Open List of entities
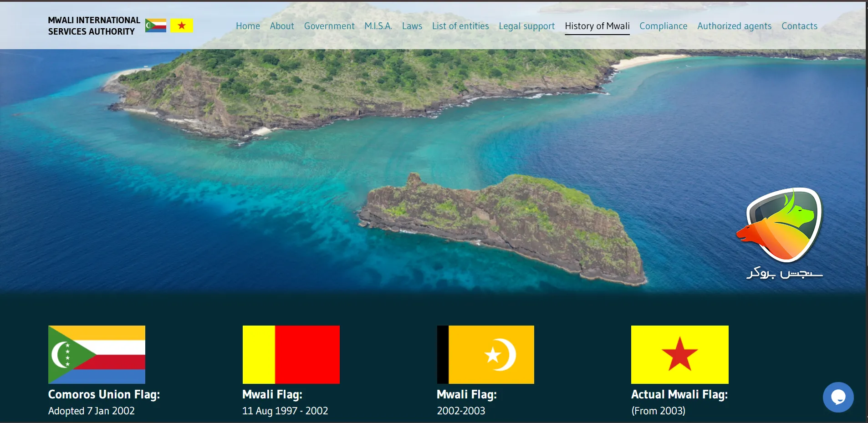The height and width of the screenshot is (423, 868). (x=460, y=26)
